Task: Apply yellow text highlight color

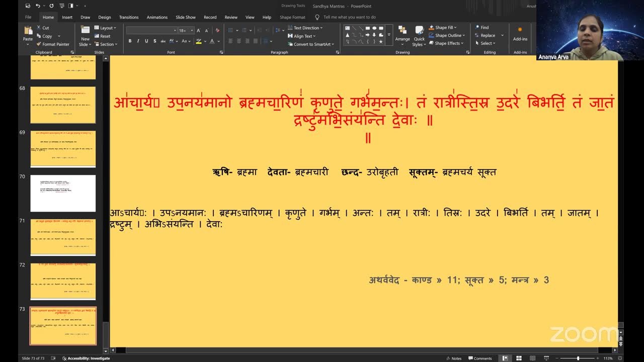Action: tap(199, 41)
